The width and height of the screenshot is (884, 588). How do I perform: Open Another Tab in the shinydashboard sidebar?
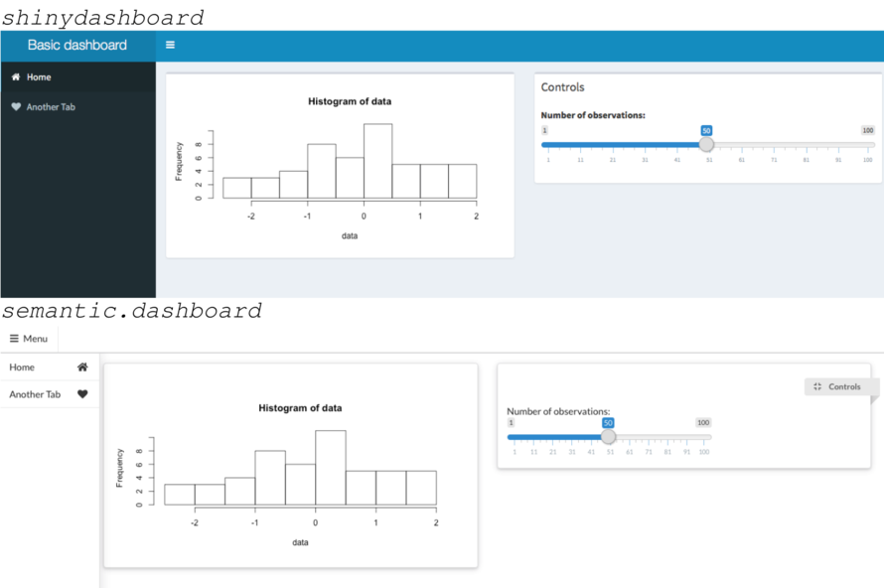pyautogui.click(x=77, y=107)
